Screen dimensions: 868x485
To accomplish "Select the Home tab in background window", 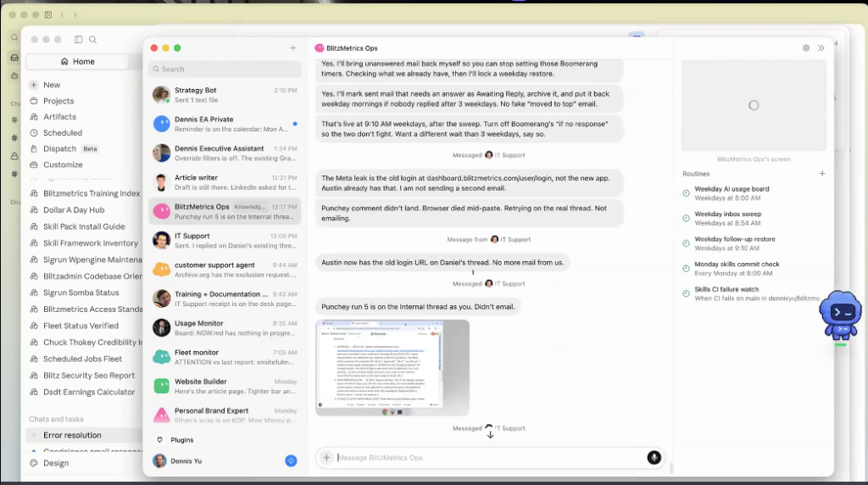I will [x=77, y=61].
